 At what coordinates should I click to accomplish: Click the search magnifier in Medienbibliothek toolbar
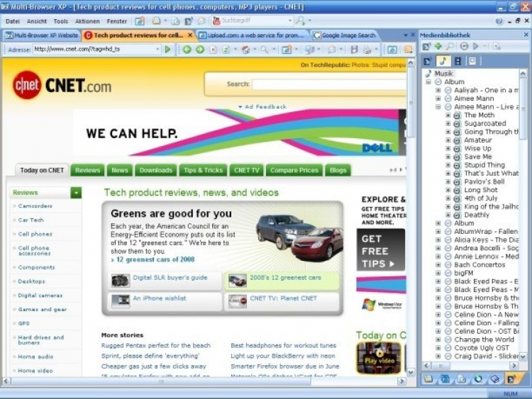pos(450,47)
